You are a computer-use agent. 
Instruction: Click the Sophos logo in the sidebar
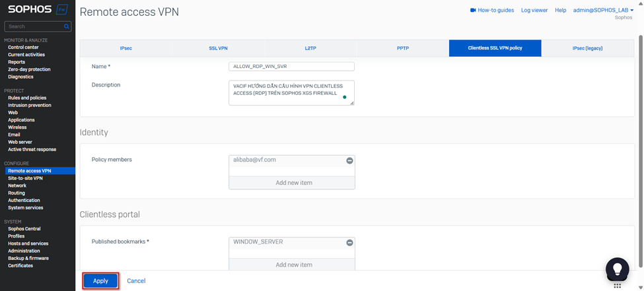pyautogui.click(x=28, y=10)
